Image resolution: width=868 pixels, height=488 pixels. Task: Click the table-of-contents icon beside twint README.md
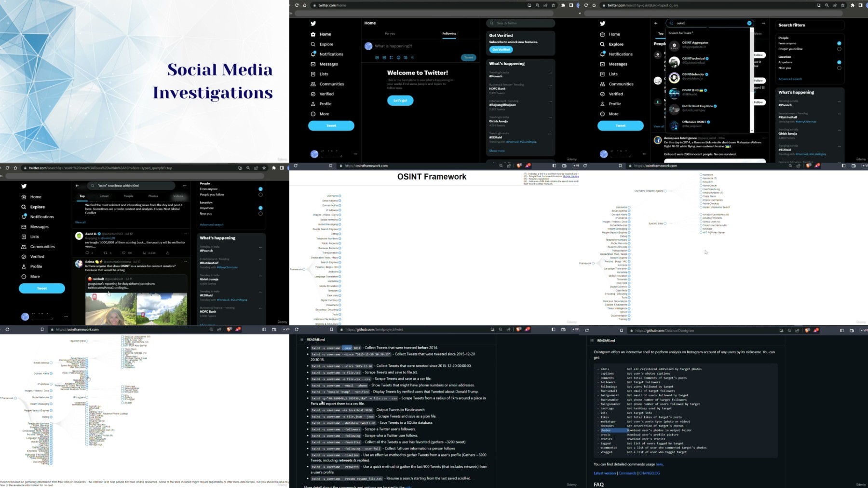[x=301, y=340]
